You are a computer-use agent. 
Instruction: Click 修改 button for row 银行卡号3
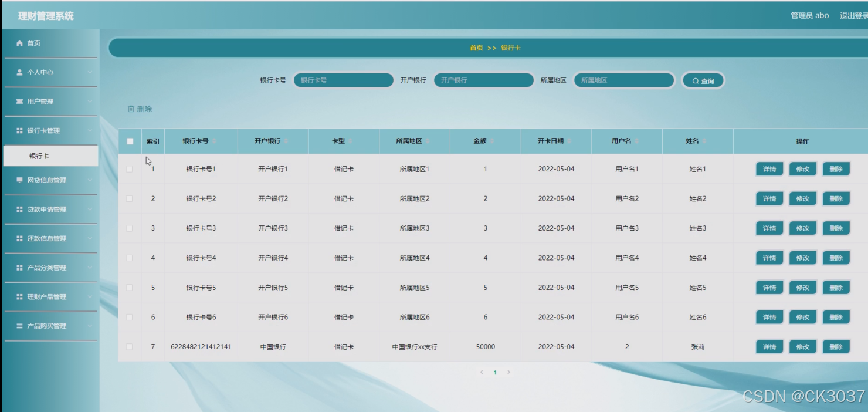[803, 228]
